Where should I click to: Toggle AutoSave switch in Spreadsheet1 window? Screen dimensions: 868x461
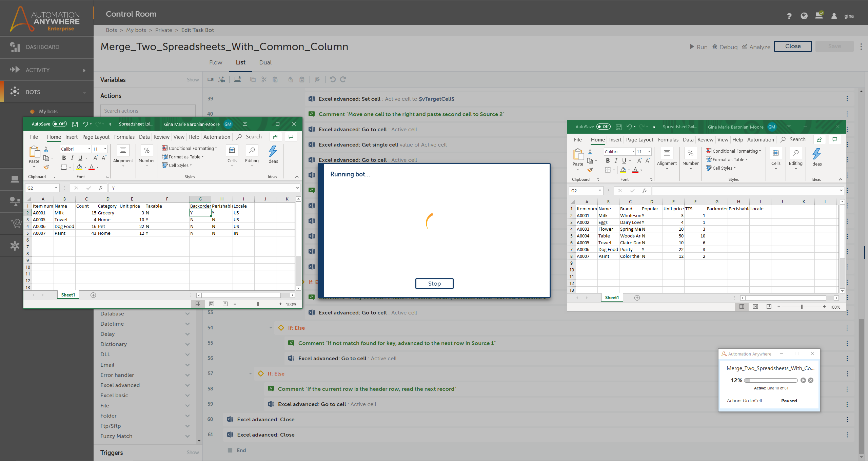click(60, 124)
